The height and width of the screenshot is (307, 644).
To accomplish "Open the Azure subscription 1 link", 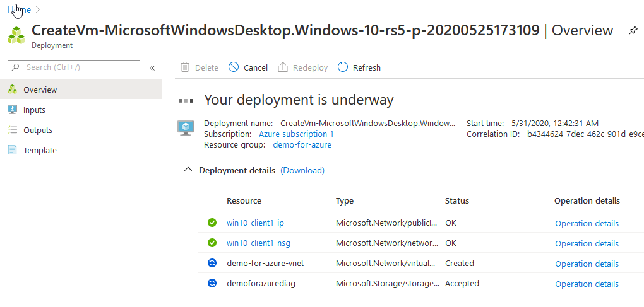I will tap(296, 134).
